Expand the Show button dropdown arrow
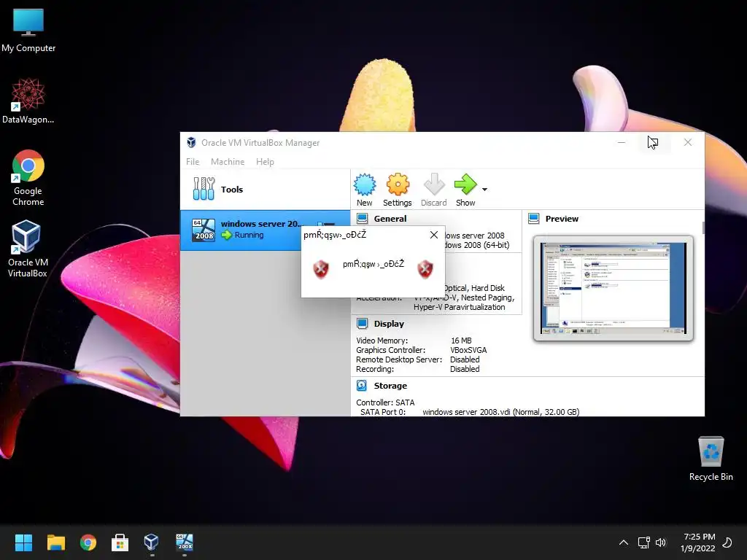This screenshot has height=560, width=747. tap(484, 190)
